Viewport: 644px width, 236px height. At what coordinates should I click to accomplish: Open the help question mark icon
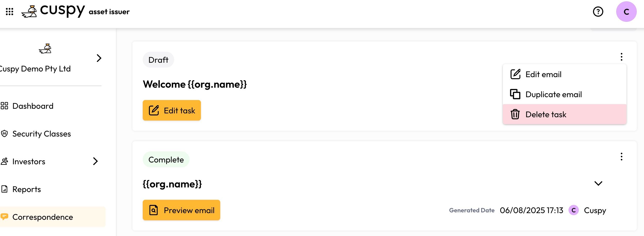pyautogui.click(x=598, y=12)
